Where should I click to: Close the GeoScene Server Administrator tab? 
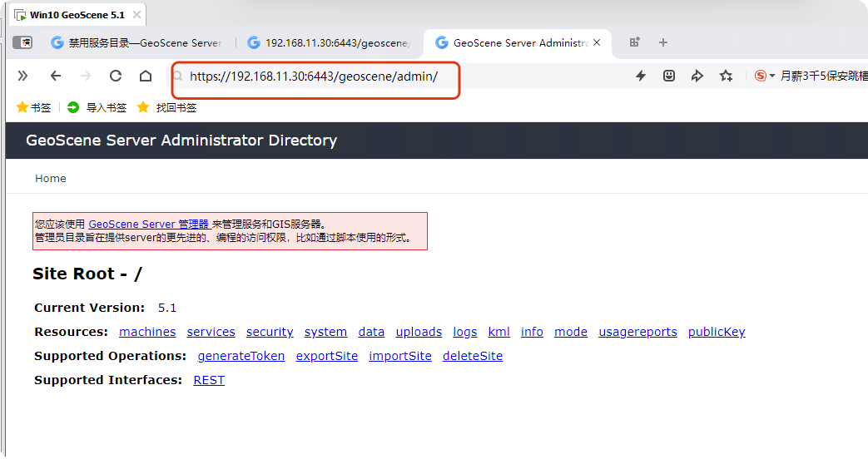pos(597,42)
